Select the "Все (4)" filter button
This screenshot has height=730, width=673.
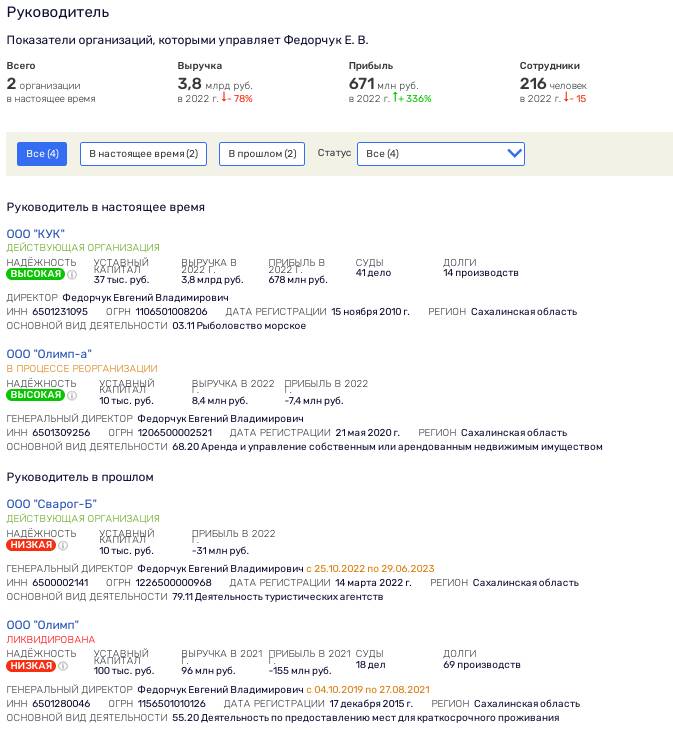[x=42, y=154]
